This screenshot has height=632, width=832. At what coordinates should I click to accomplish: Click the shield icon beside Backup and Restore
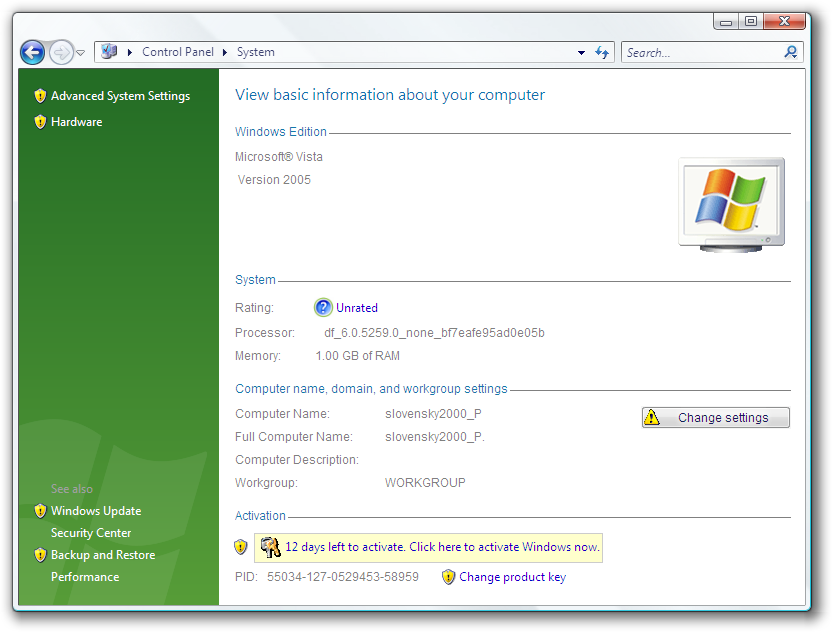click(x=40, y=555)
